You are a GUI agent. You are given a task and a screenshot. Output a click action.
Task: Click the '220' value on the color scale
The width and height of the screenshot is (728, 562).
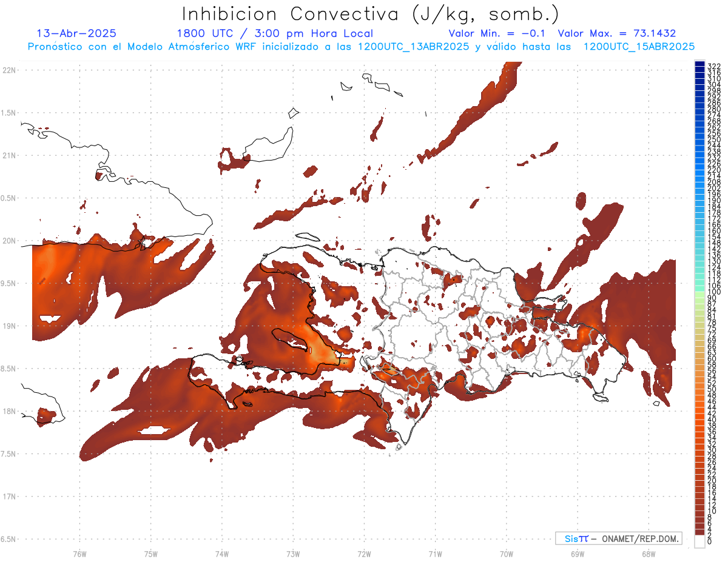714,170
